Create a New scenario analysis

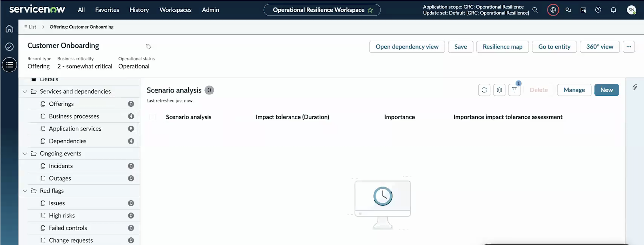pos(606,90)
